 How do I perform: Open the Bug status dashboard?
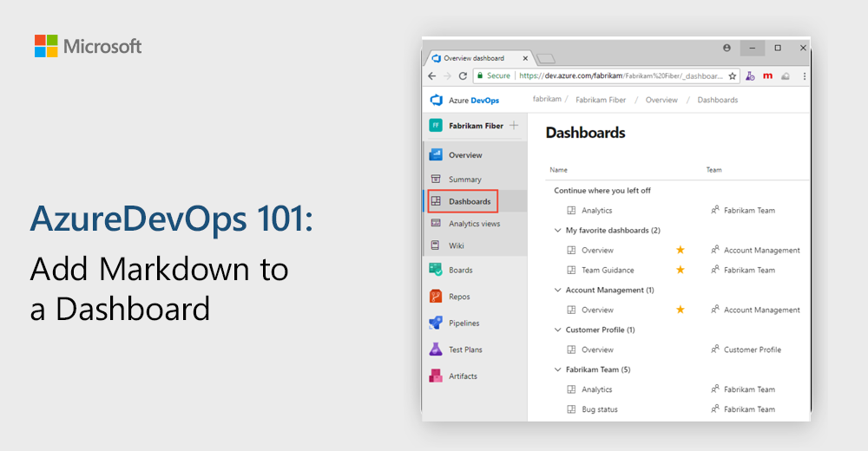point(600,409)
